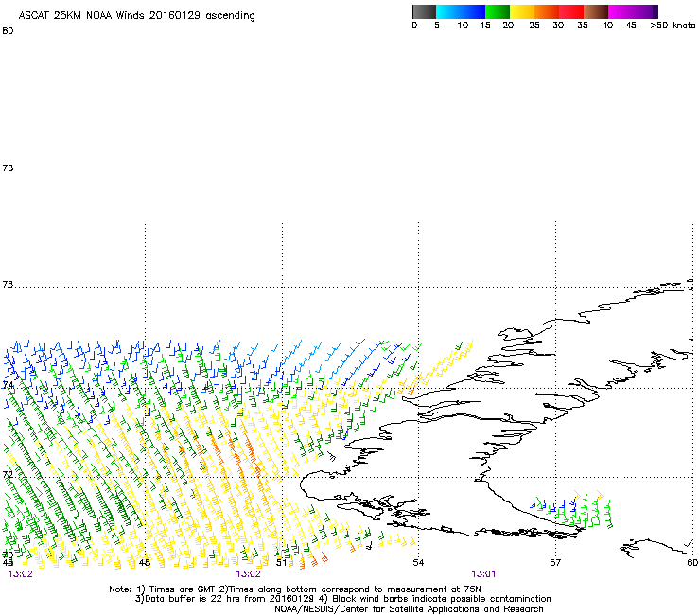Click the '35' label under the color scale
This screenshot has height=615, width=700.
[583, 26]
